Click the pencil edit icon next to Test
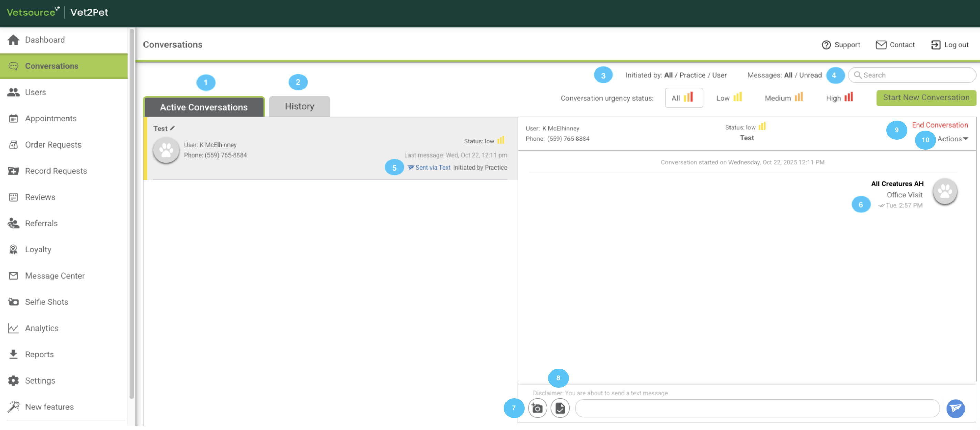The width and height of the screenshot is (980, 430). [172, 128]
